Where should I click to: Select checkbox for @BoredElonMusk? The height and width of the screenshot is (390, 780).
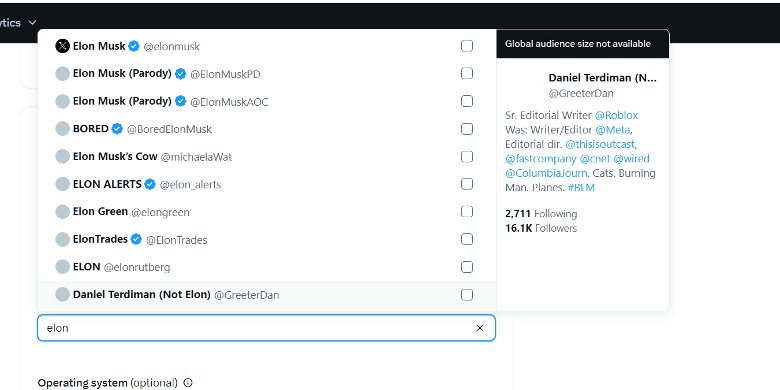(x=467, y=129)
